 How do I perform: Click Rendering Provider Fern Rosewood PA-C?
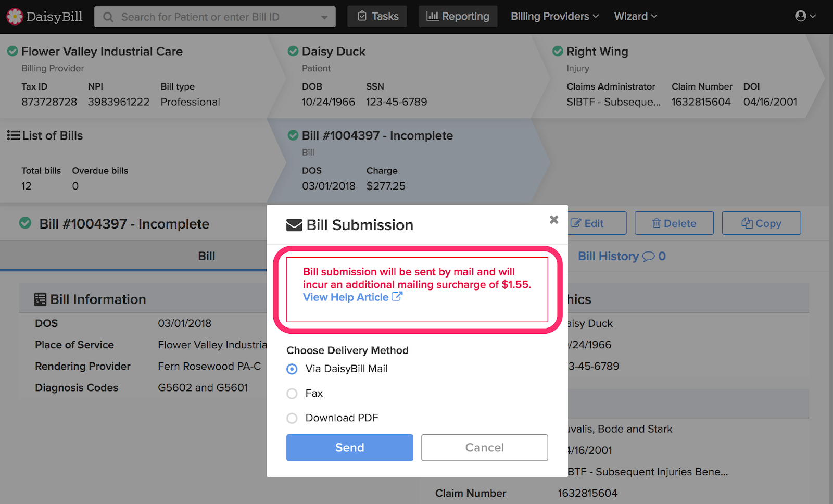[209, 366]
